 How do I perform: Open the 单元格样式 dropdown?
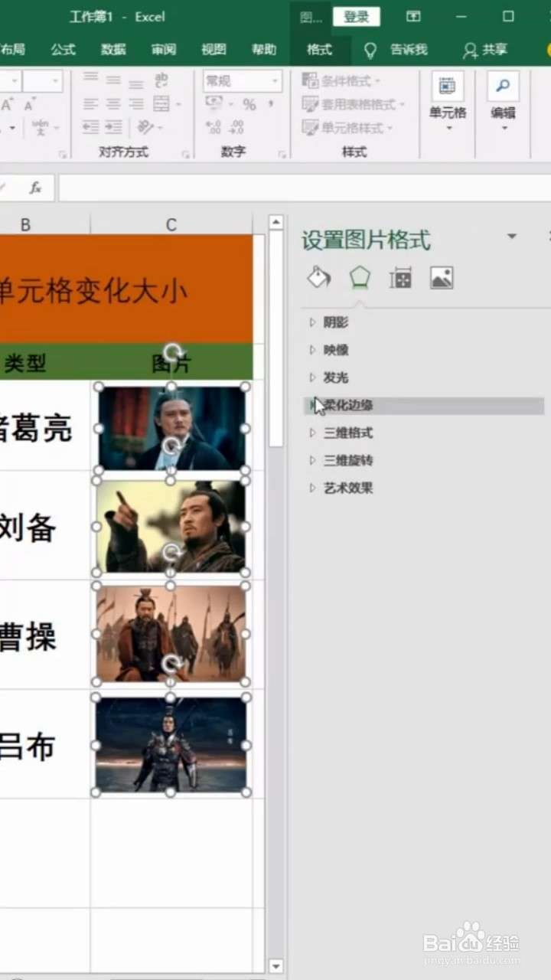tap(347, 128)
